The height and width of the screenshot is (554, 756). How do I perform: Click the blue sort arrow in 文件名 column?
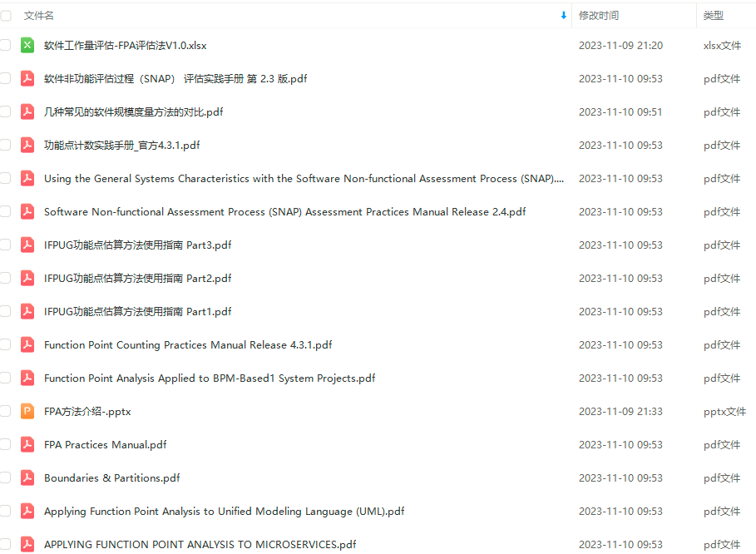coord(563,15)
